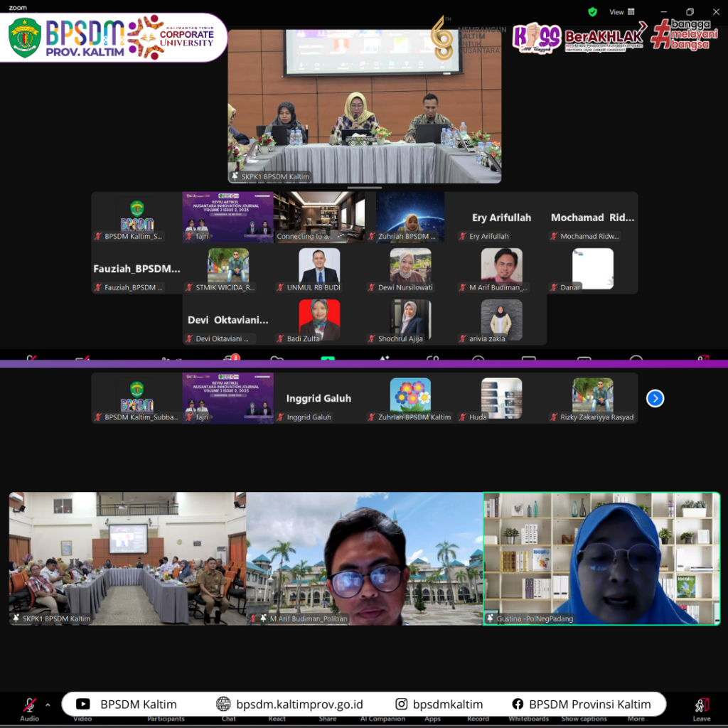Open AI Companion from the toolbar
Screen dimensions: 728x728
[382, 719]
